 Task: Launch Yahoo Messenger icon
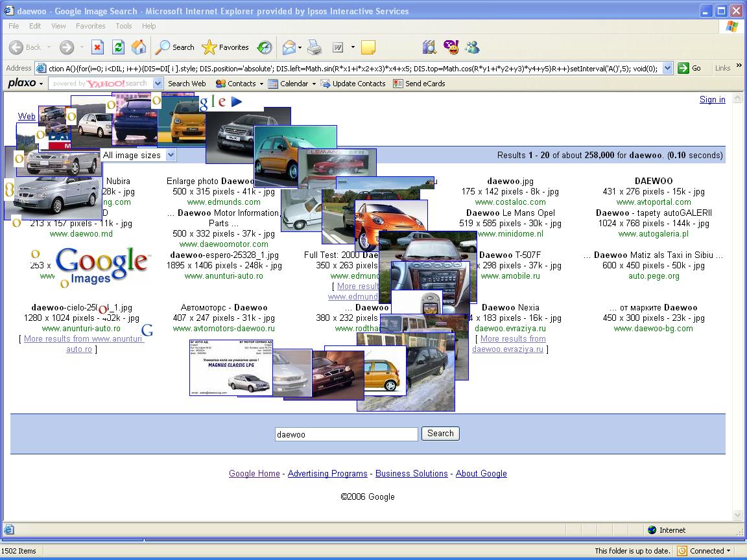451,47
